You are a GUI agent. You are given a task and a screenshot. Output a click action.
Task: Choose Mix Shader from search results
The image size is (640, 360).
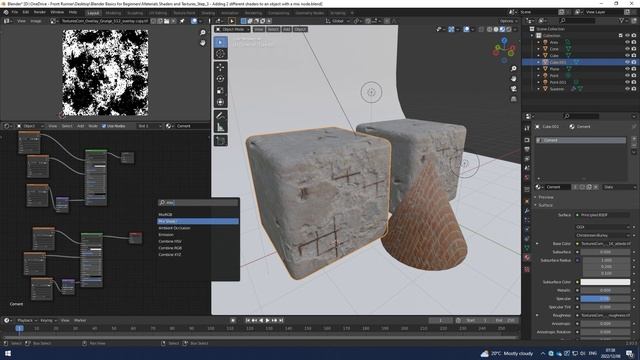(198, 221)
